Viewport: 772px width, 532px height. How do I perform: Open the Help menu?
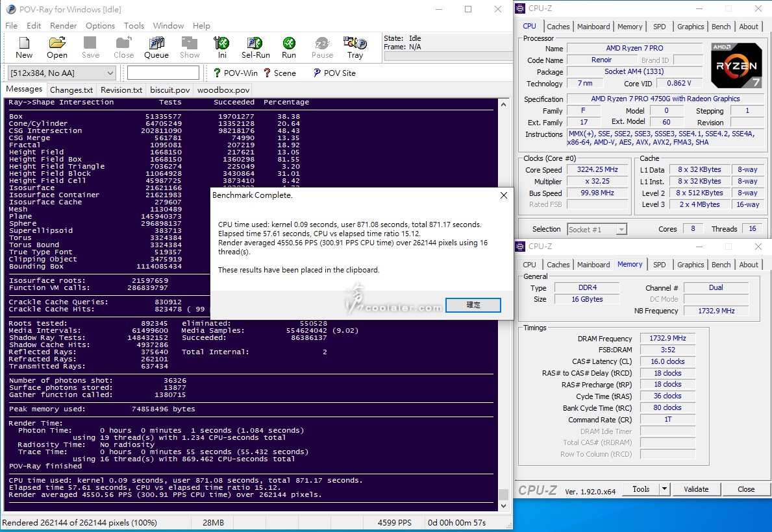point(201,25)
